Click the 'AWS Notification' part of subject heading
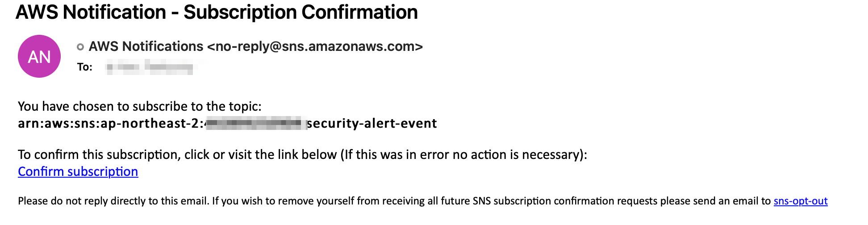Image resolution: width=868 pixels, height=225 pixels. click(91, 12)
